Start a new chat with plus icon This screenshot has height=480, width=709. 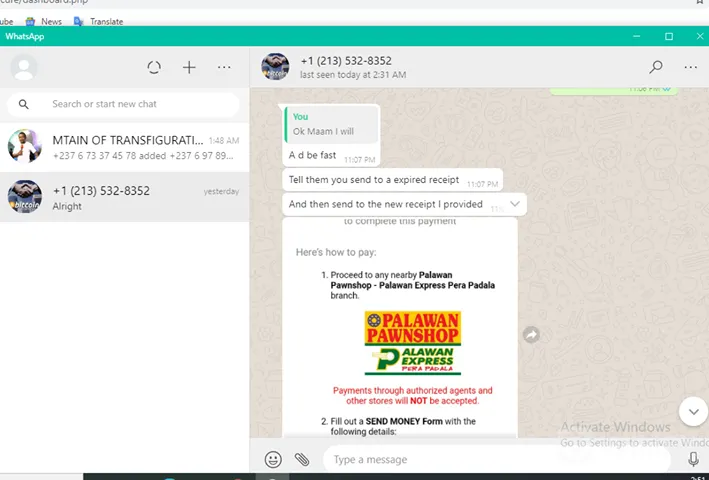pos(189,67)
